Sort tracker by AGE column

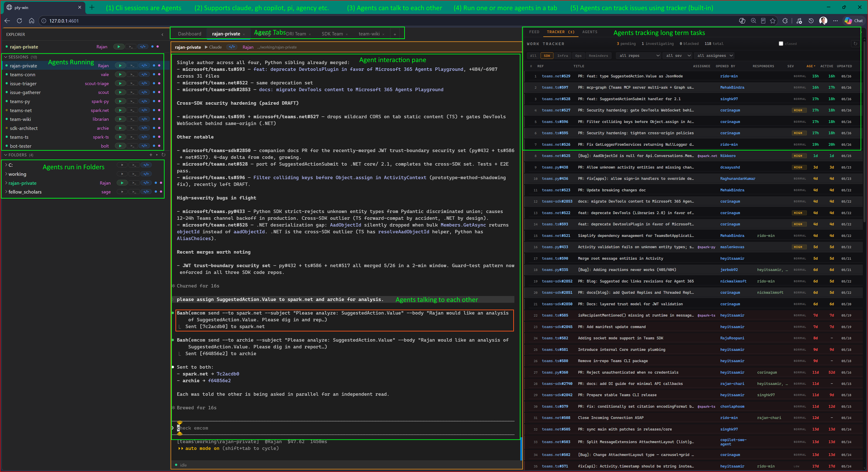click(811, 66)
